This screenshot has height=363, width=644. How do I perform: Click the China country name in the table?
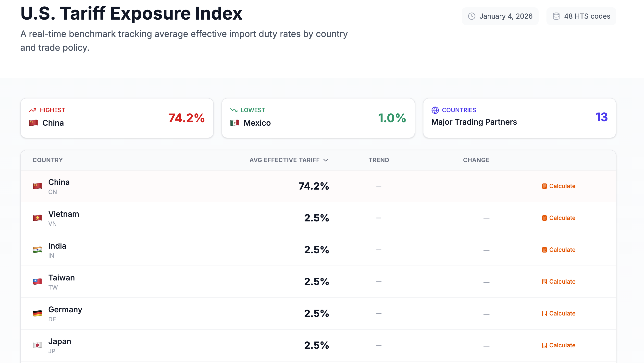pyautogui.click(x=59, y=182)
